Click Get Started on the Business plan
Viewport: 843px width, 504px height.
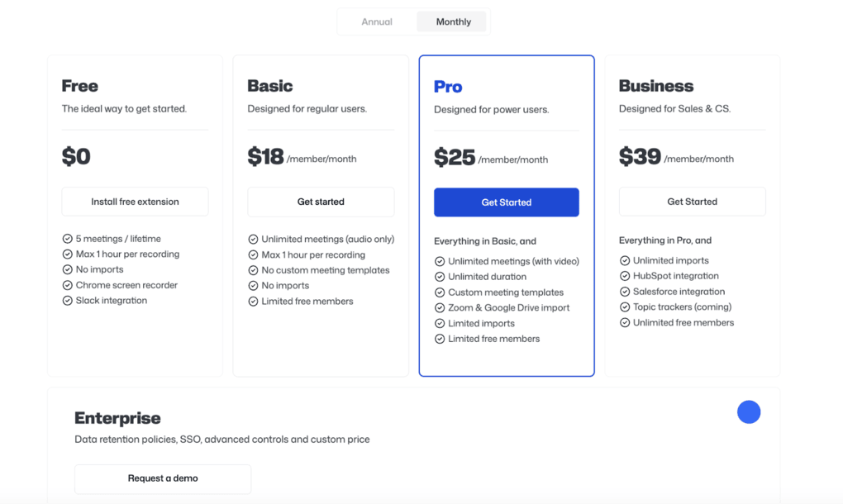click(692, 201)
